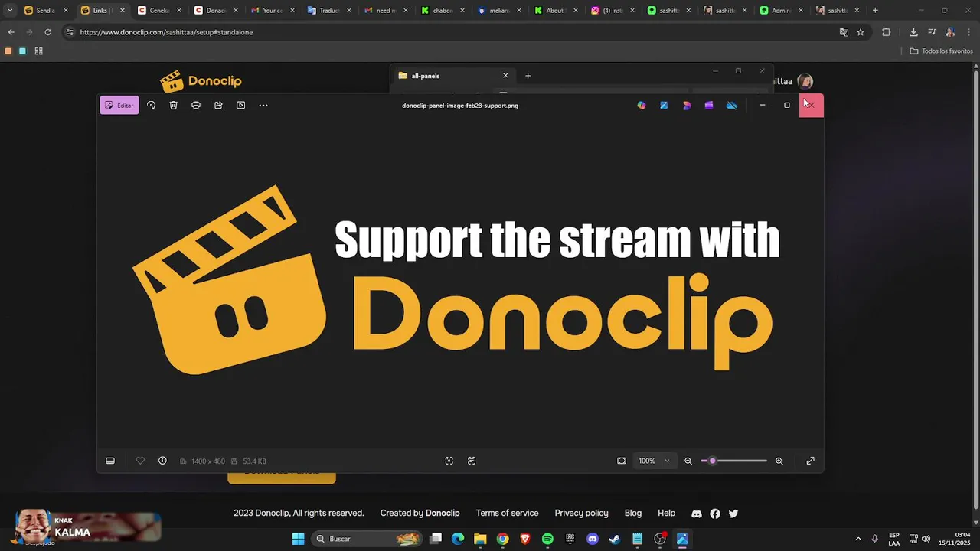The width and height of the screenshot is (980, 551).
Task: Open Facebook icon in page footer
Action: pos(715,514)
